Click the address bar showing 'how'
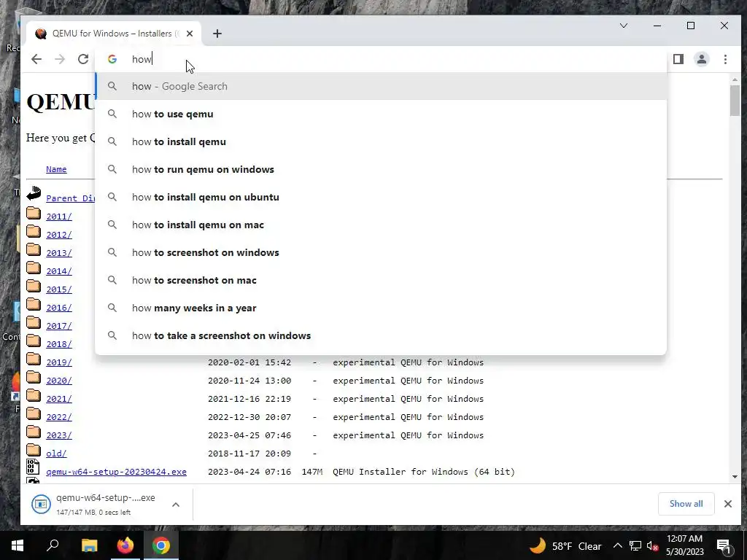747x560 pixels. (x=381, y=59)
